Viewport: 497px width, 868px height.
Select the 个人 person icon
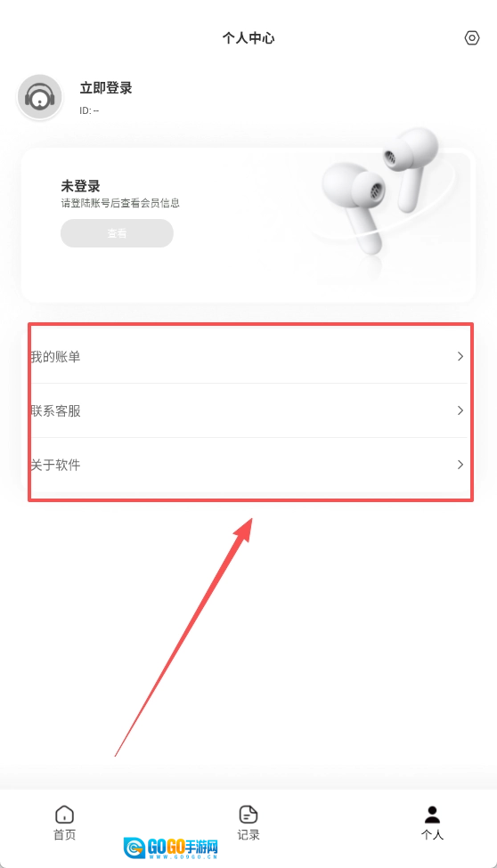[x=432, y=815]
